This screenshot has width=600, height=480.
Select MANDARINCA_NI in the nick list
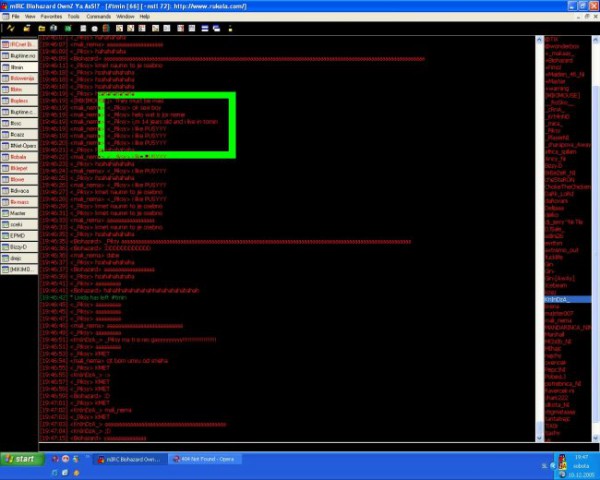pos(567,328)
